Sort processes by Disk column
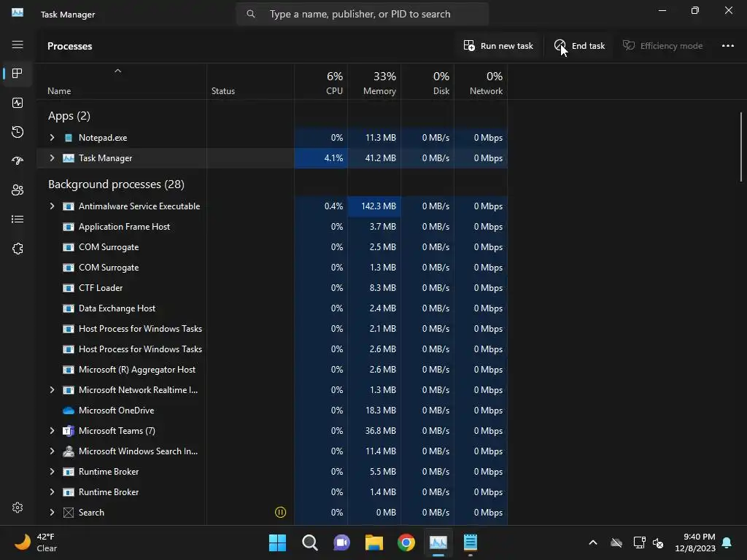This screenshot has width=747, height=560. click(x=427, y=83)
